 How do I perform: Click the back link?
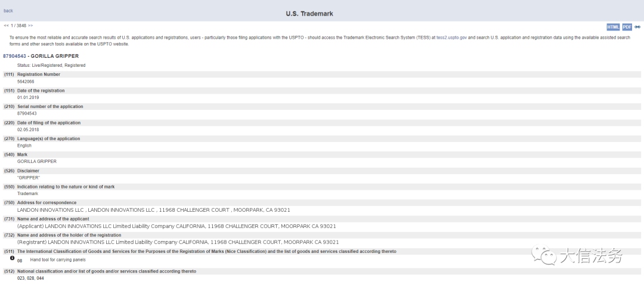[x=8, y=11]
